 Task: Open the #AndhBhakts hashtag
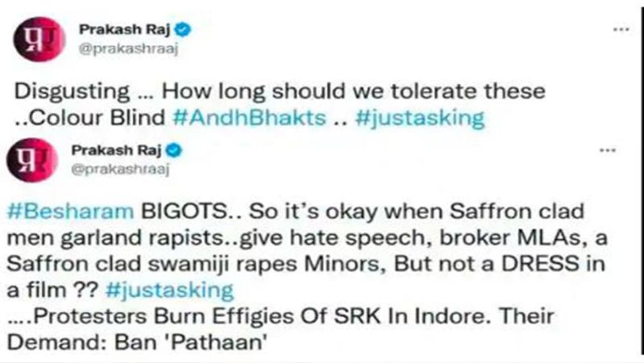[x=249, y=118]
